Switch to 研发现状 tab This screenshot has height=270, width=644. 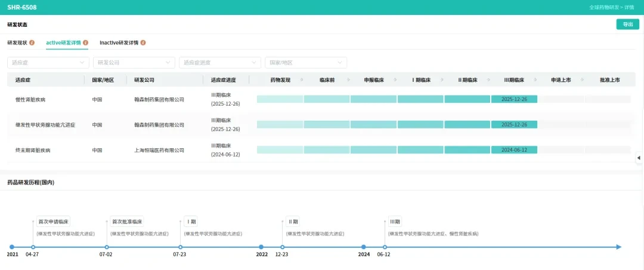pos(17,42)
